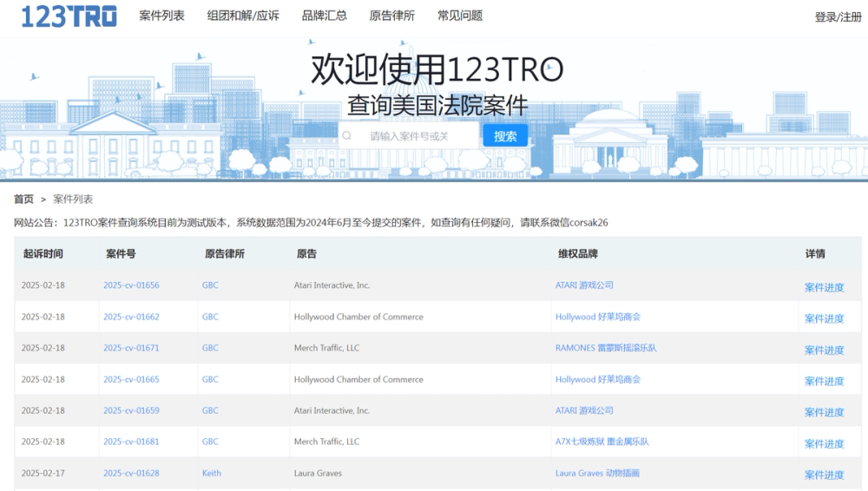The height and width of the screenshot is (491, 868).
Task: Open 案件进度 for case 2025-cv-01681
Action: click(x=825, y=443)
